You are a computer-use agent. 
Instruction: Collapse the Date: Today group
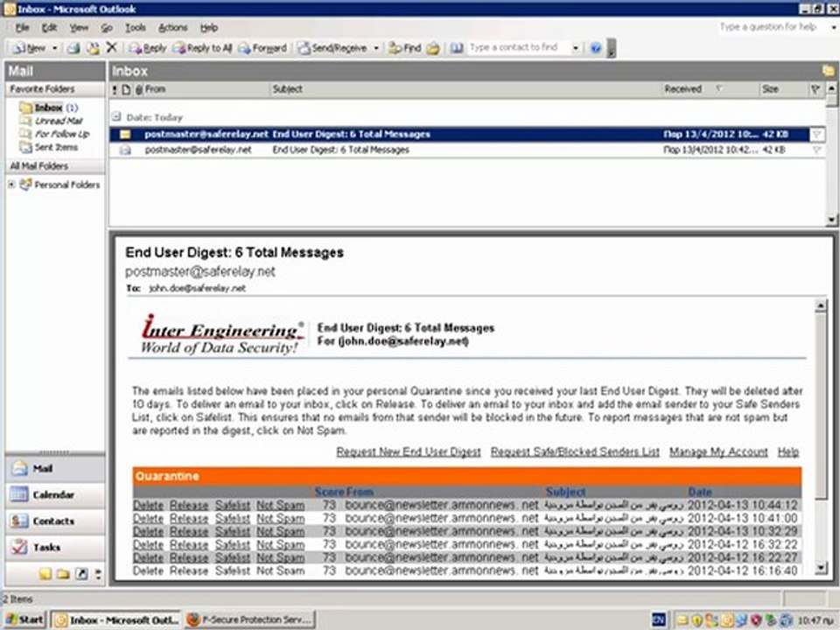pos(116,116)
